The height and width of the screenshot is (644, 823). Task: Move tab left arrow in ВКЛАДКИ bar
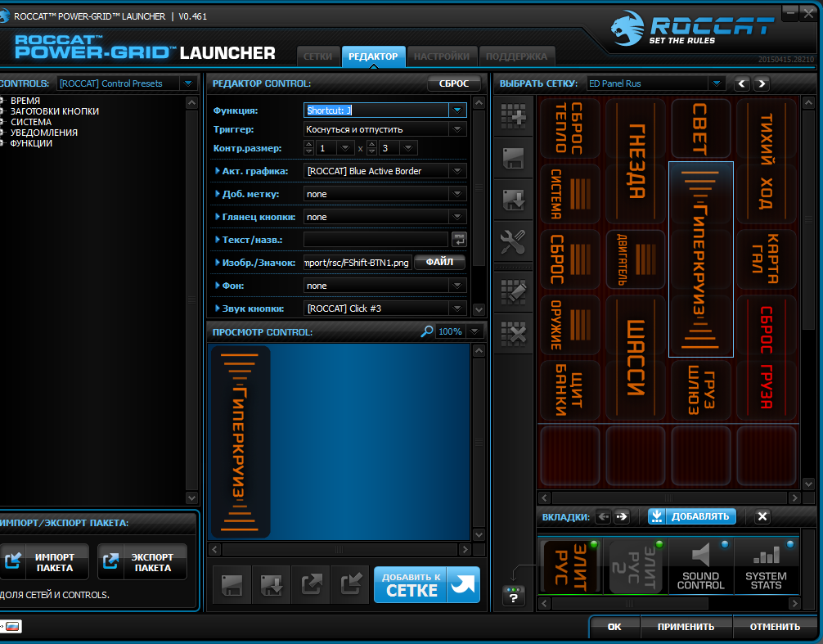click(604, 516)
